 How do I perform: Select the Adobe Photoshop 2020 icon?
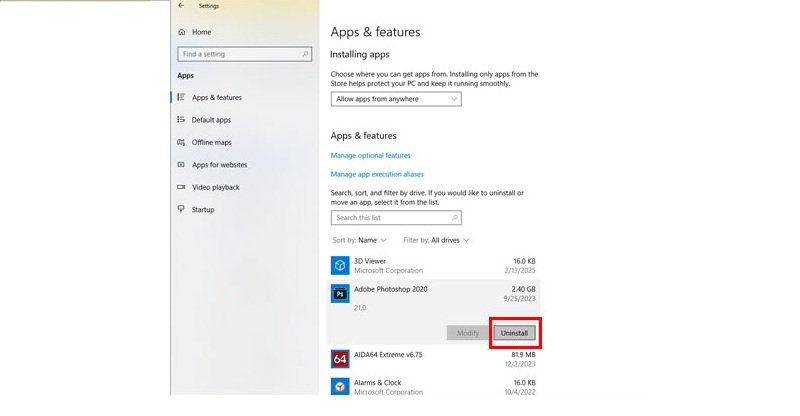[x=340, y=293]
